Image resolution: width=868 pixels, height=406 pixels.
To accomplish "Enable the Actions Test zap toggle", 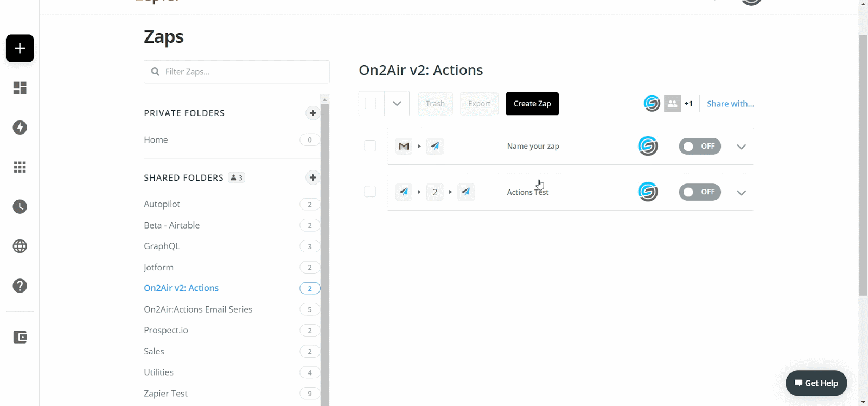I will pos(699,192).
